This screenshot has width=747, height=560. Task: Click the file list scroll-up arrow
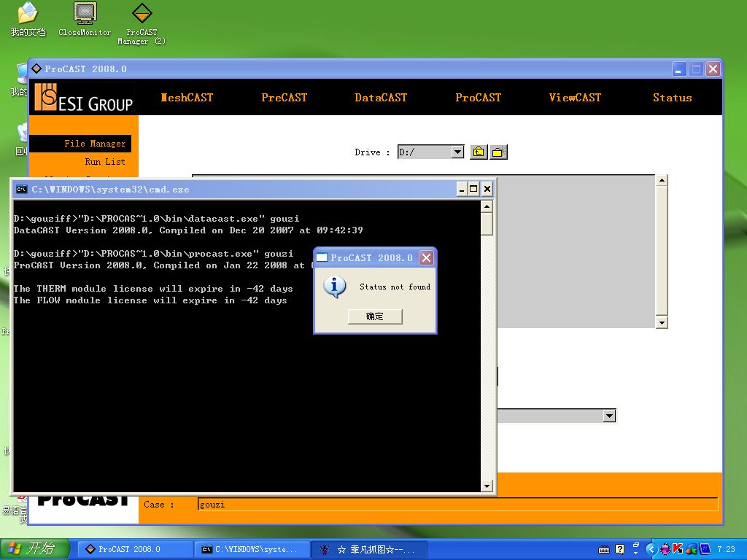coord(661,181)
